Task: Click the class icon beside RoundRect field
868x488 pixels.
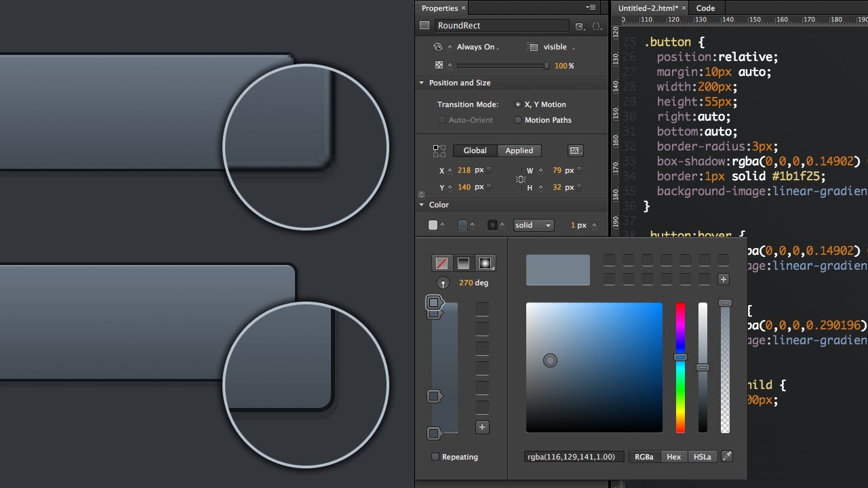Action: tap(580, 26)
